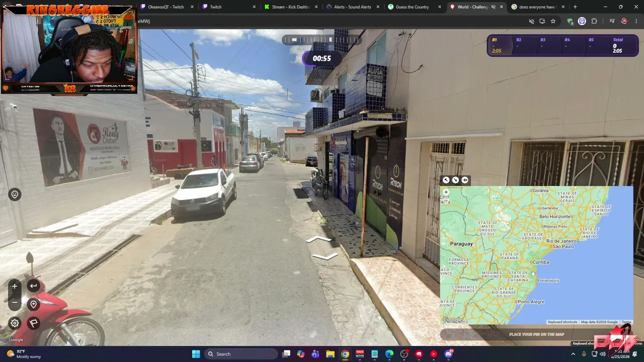Bookmark this page with the star icon
The width and height of the screenshot is (644, 362).
pyautogui.click(x=553, y=21)
